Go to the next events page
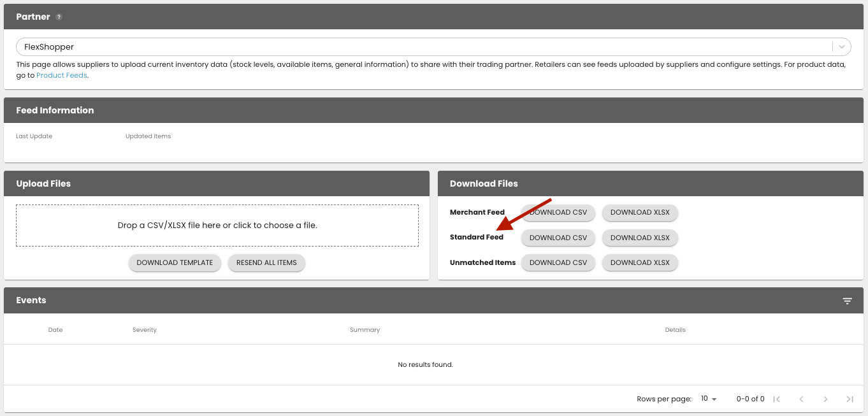This screenshot has width=868, height=416. click(x=825, y=399)
